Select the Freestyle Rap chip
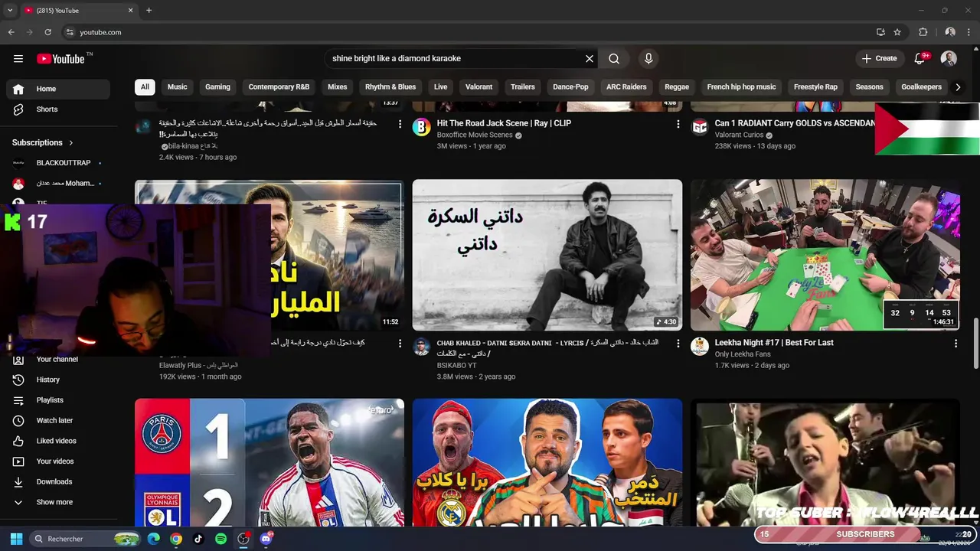 [x=815, y=86]
